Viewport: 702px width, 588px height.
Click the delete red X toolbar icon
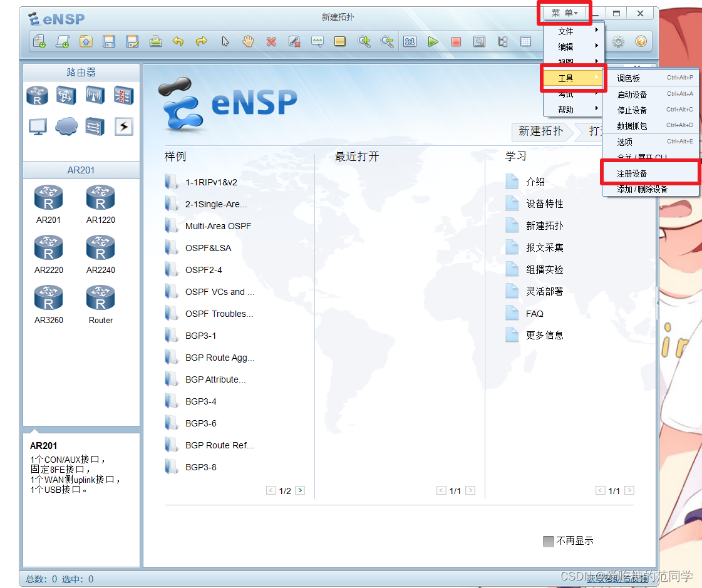pyautogui.click(x=271, y=41)
